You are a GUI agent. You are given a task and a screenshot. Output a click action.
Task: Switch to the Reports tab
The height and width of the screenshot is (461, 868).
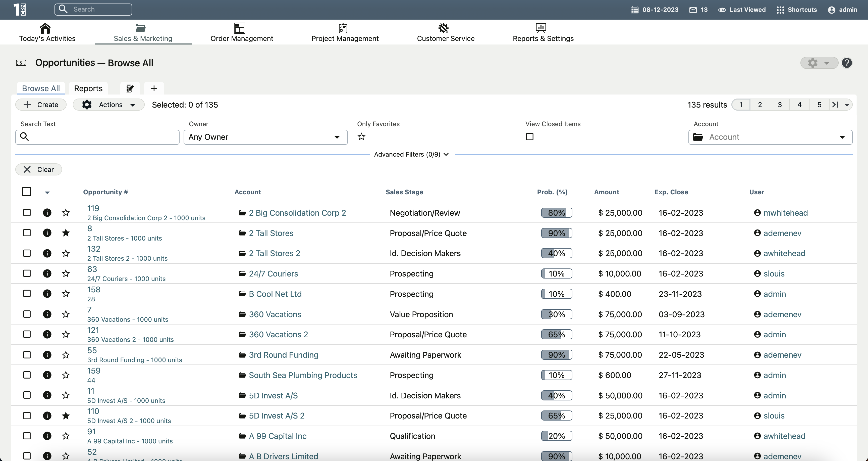[88, 88]
